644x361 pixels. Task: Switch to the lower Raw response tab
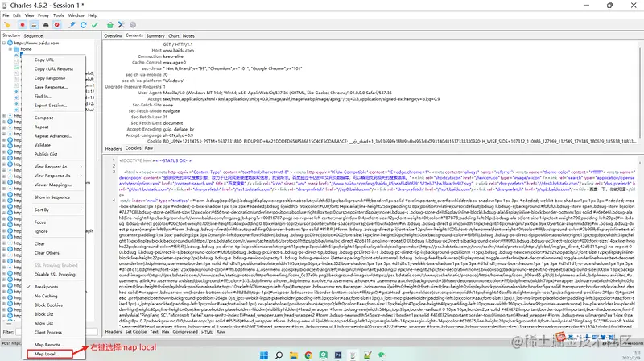click(x=221, y=331)
